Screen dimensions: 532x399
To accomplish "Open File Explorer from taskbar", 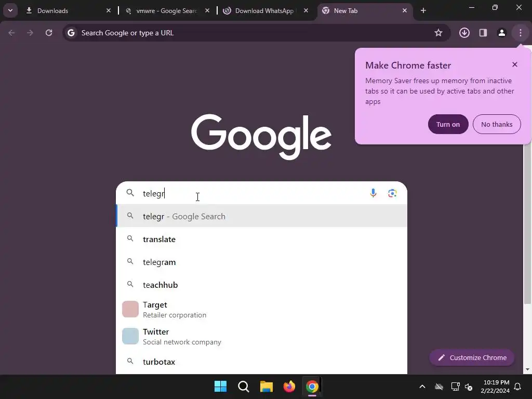I will click(x=267, y=386).
